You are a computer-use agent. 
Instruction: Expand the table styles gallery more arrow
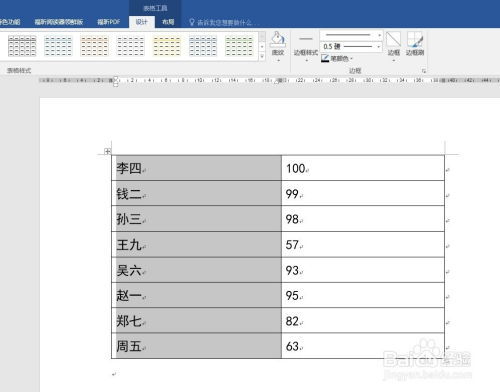262,56
